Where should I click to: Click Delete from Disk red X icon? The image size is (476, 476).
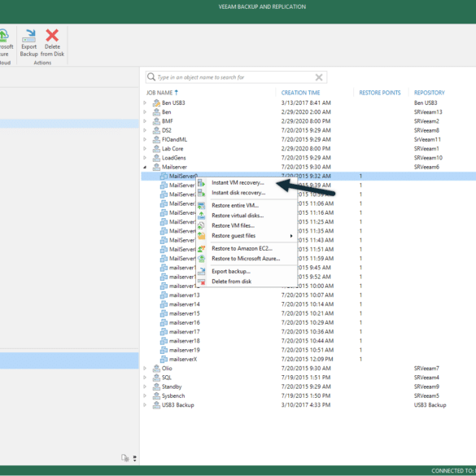tap(52, 35)
